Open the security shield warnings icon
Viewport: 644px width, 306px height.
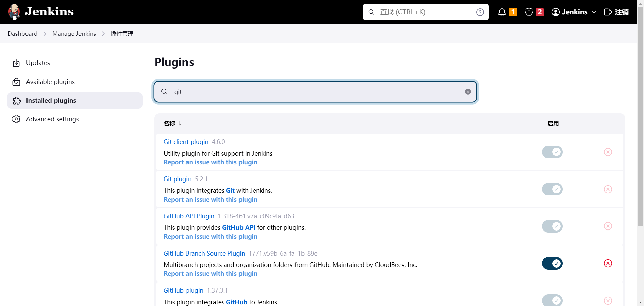[x=529, y=12]
